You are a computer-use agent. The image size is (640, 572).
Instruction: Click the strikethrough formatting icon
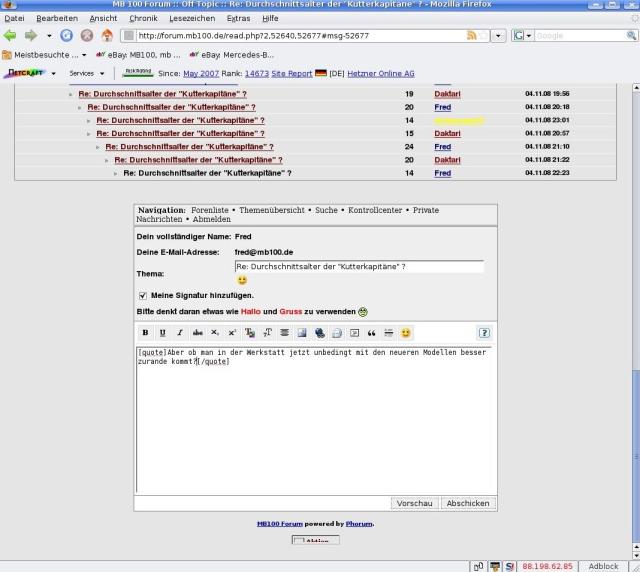(x=197, y=333)
